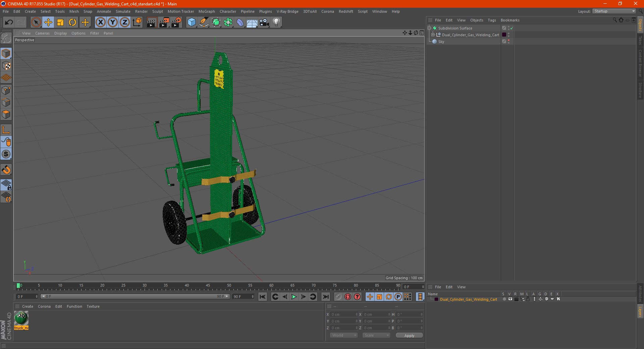Image resolution: width=644 pixels, height=349 pixels.
Task: Open the spline Pen tool
Action: [204, 22]
